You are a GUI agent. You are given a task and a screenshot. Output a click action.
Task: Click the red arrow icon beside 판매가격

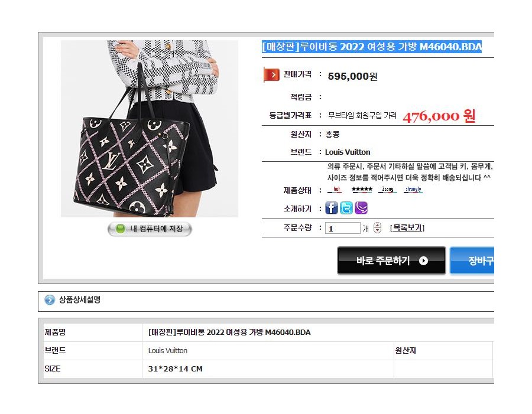(x=271, y=74)
